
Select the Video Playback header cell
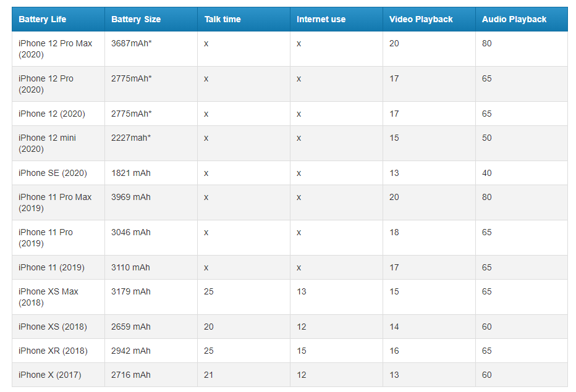[421, 19]
